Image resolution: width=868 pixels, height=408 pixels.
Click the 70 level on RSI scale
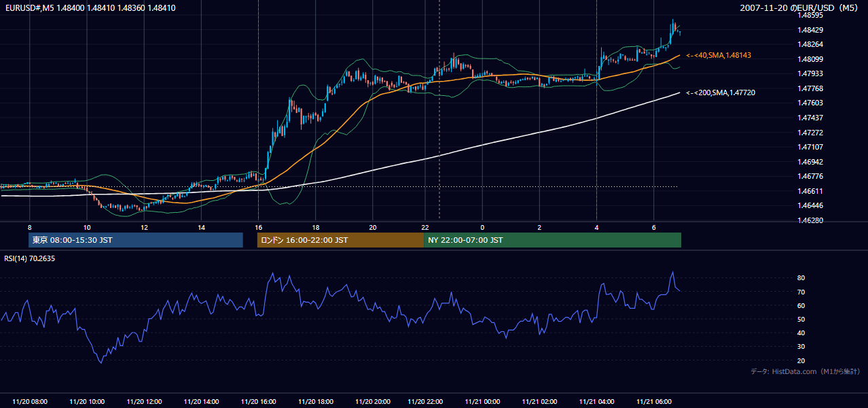coord(801,292)
